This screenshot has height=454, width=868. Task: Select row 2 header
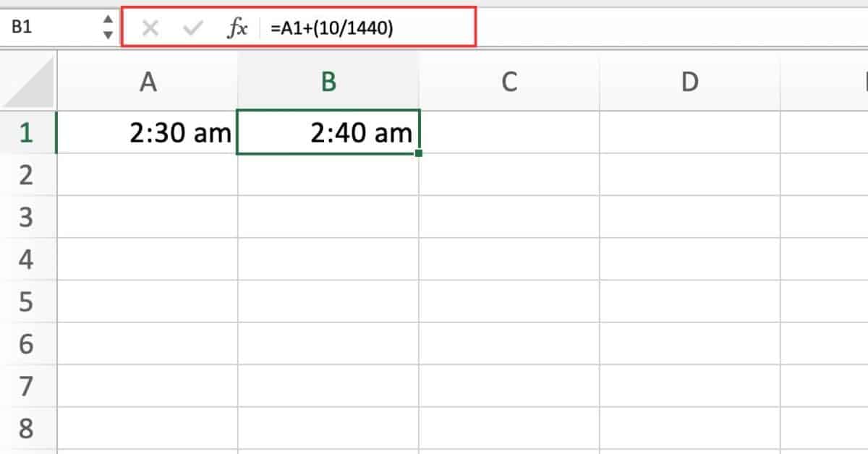coord(26,175)
